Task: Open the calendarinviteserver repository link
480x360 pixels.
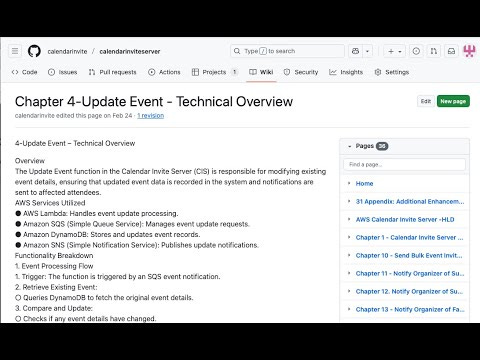Action: 130,51
